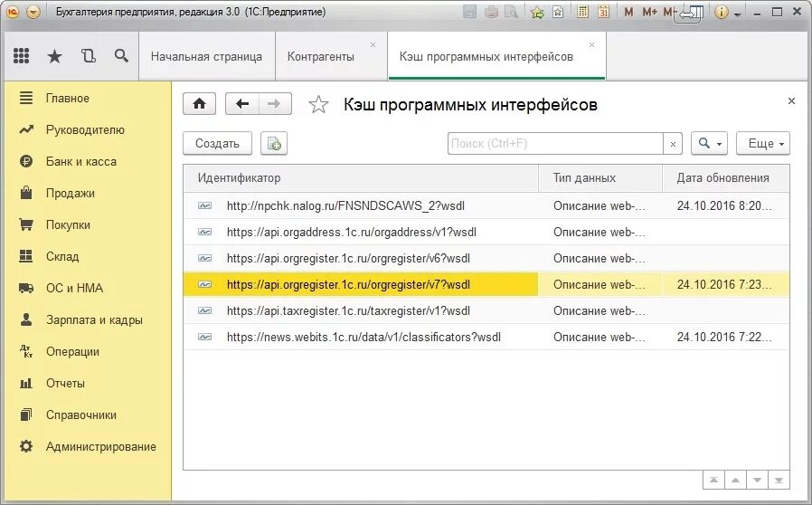
Task: Select the npchk.nalog.ru FNSNDSCAWS_2 row
Action: click(x=486, y=205)
